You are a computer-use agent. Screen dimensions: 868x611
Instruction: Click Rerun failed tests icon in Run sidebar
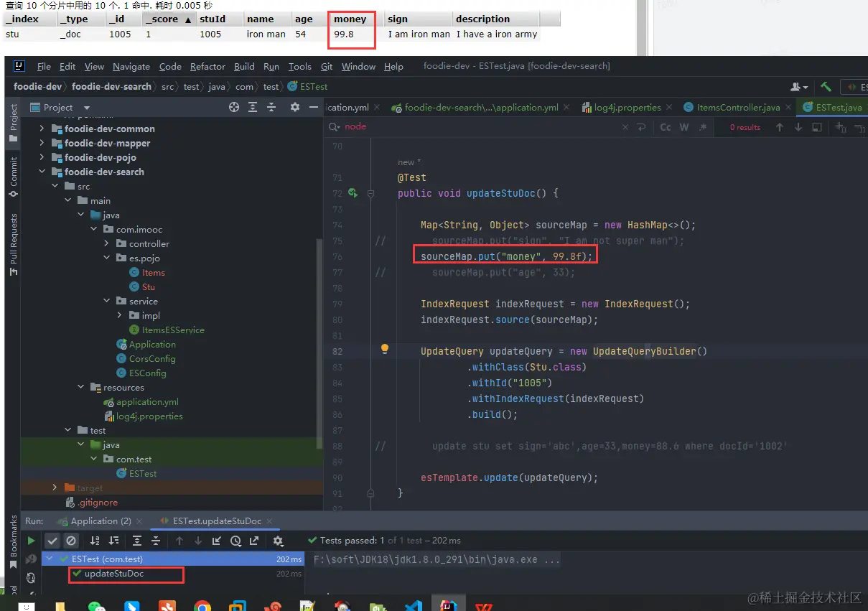[31, 559]
